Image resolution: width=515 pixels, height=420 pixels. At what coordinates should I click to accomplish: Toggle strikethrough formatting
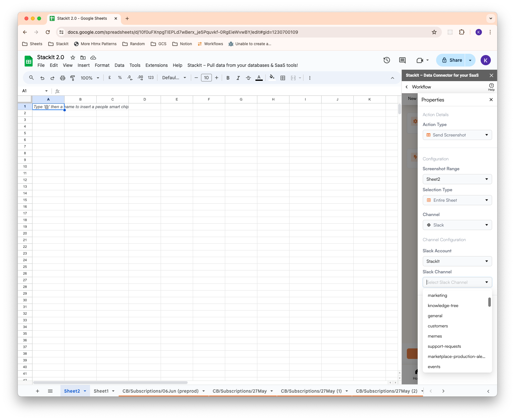point(248,78)
